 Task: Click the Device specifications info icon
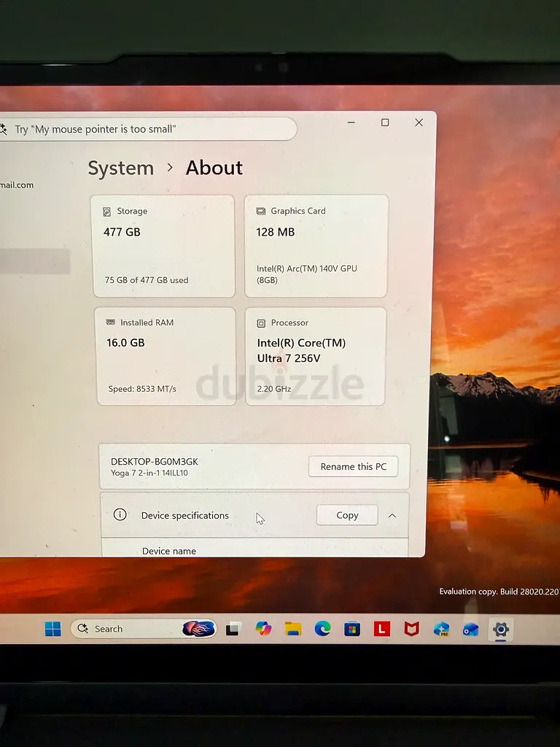(x=120, y=514)
